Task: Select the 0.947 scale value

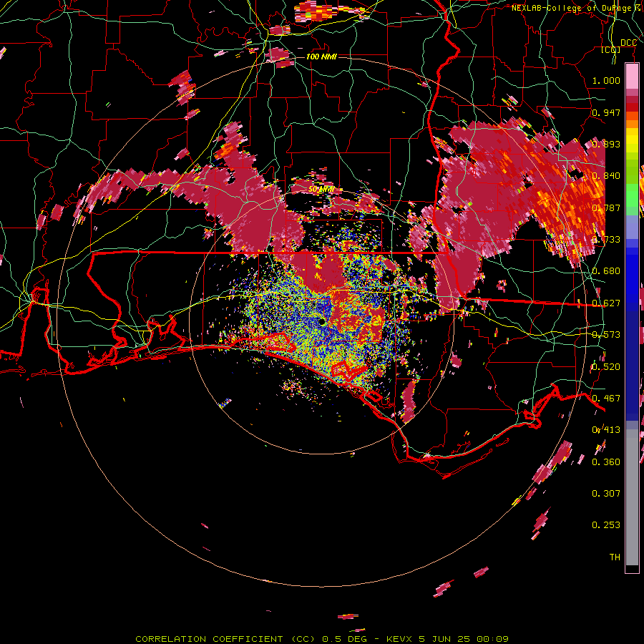Action: point(606,112)
